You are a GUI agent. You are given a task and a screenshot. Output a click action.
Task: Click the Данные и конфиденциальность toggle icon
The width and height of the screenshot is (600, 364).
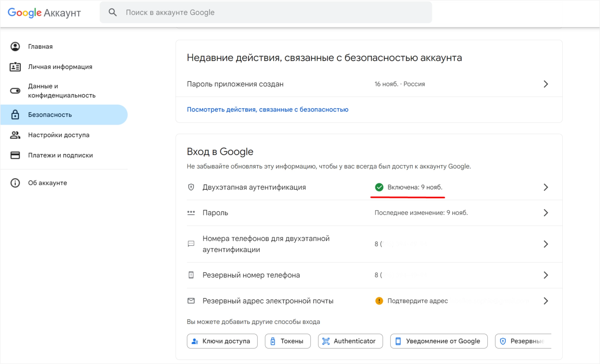pos(15,91)
